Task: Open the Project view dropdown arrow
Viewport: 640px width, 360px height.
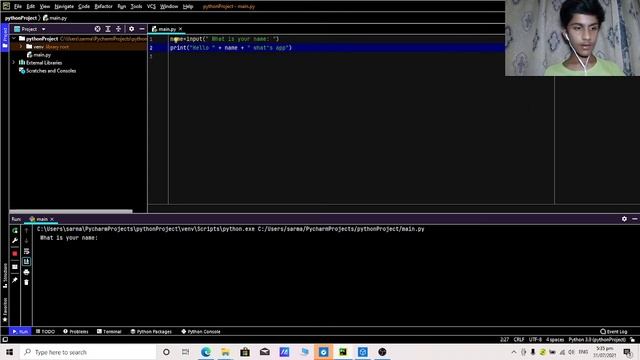Action: (43, 29)
